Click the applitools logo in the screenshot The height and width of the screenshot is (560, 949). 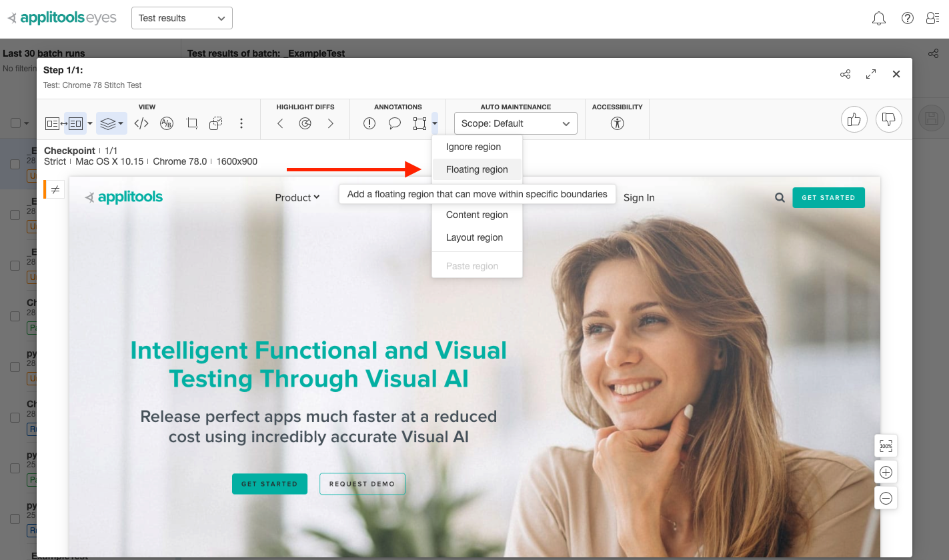point(124,197)
